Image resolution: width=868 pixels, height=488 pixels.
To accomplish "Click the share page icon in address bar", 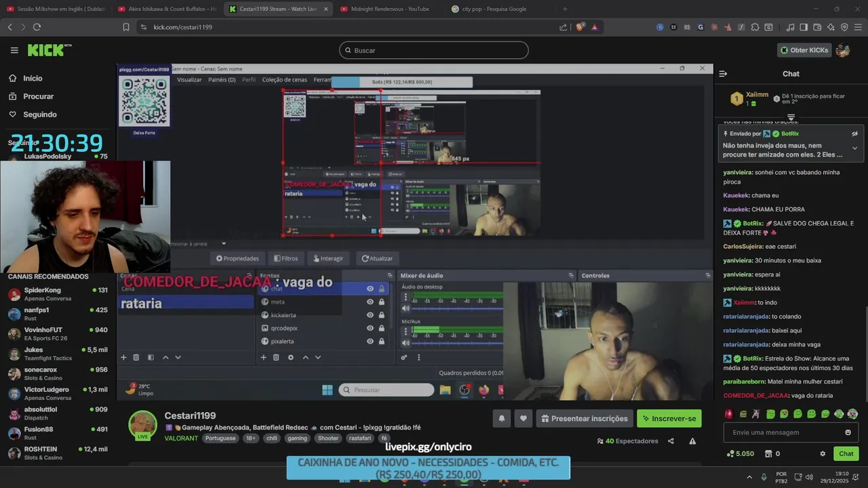I will click(x=563, y=27).
